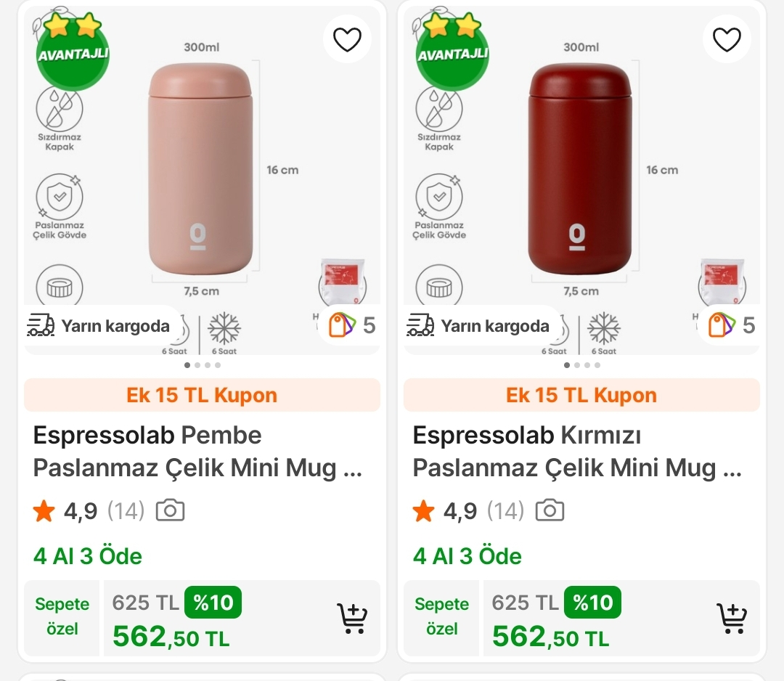Tap '4 Al 3 Öde' offer on pink mug

[88, 556]
